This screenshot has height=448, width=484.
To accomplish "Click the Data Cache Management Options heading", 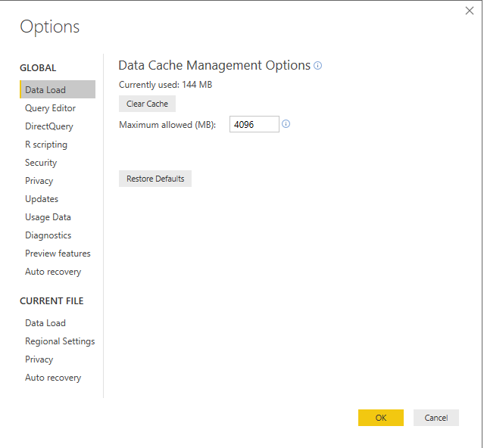I will (x=214, y=65).
